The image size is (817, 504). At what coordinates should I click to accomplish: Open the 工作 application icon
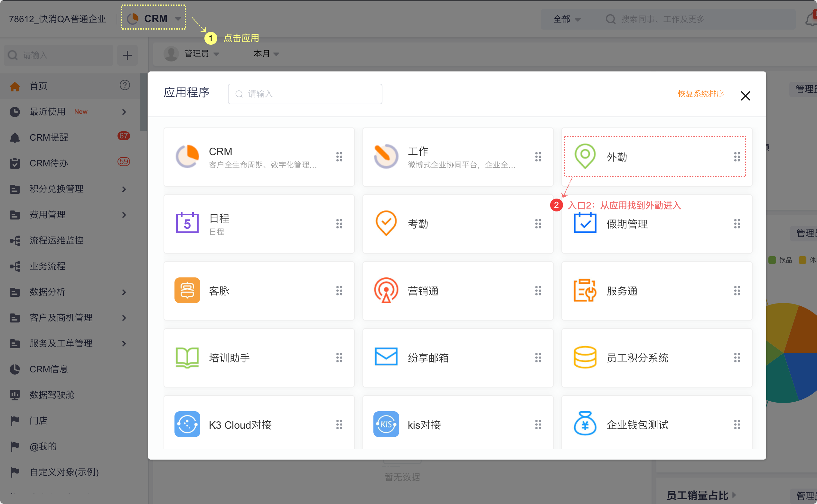[x=386, y=157]
